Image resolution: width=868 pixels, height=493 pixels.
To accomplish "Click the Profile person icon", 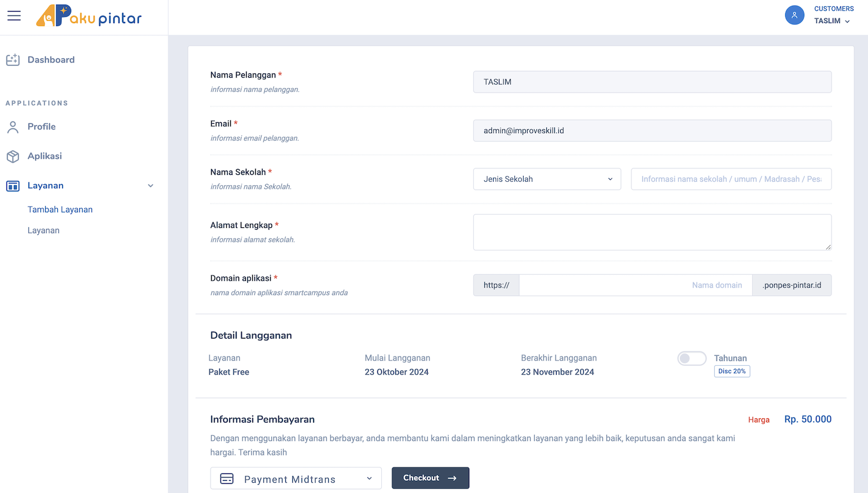I will tap(13, 127).
